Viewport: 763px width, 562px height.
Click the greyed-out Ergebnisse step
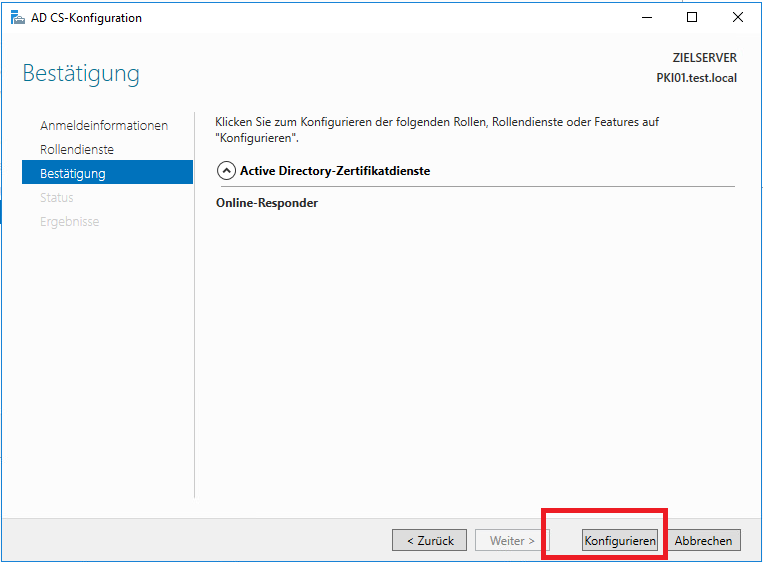point(70,222)
